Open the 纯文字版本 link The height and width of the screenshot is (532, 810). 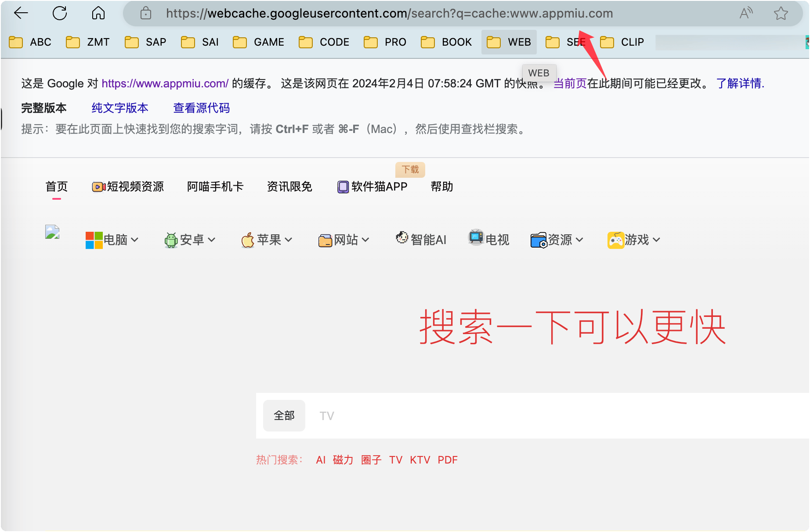tap(119, 108)
